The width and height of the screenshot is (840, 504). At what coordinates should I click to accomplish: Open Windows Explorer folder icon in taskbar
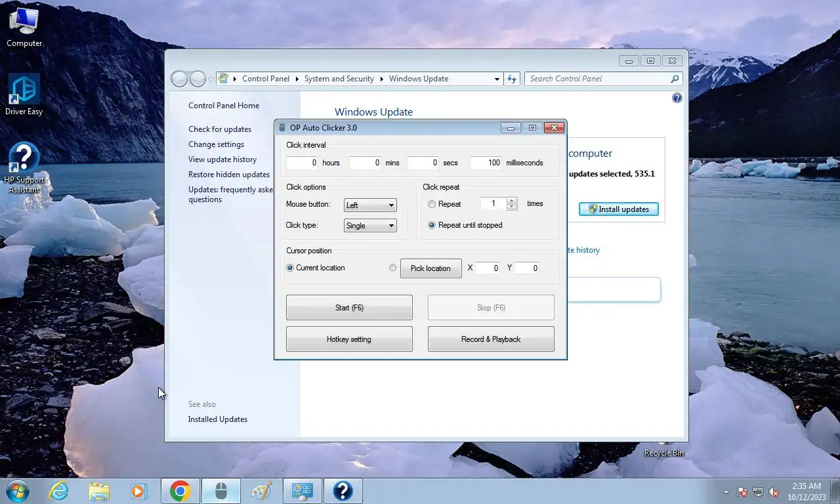point(99,491)
